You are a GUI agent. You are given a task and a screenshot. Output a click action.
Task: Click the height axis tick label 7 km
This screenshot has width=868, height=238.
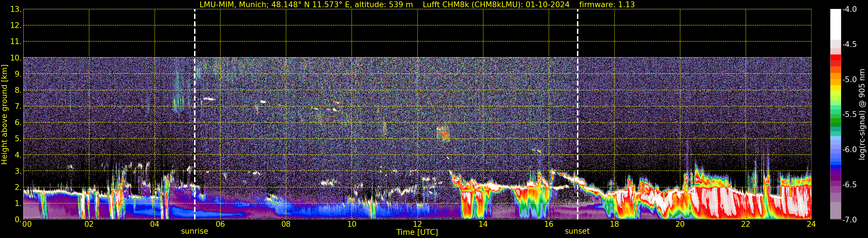point(18,107)
